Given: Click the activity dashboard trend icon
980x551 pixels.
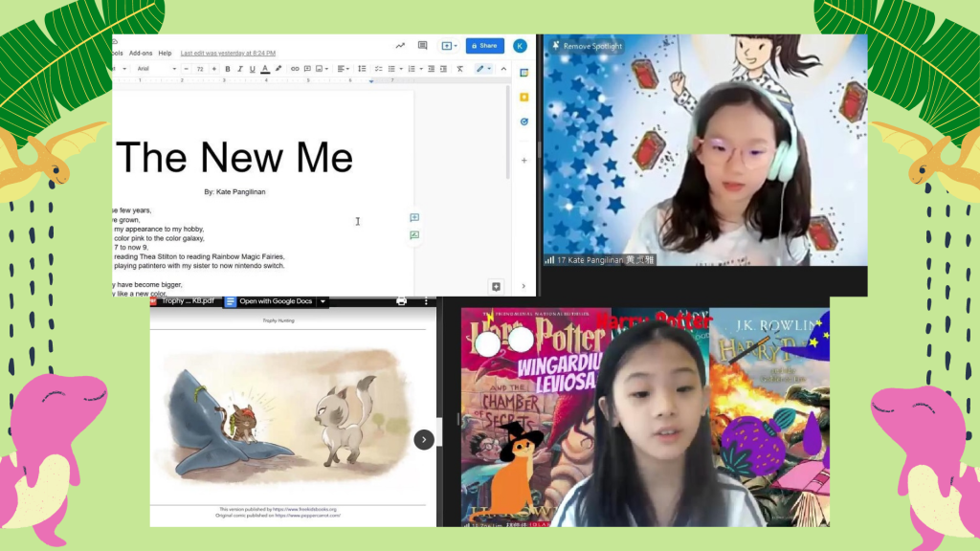Looking at the screenshot, I should click(x=400, y=46).
